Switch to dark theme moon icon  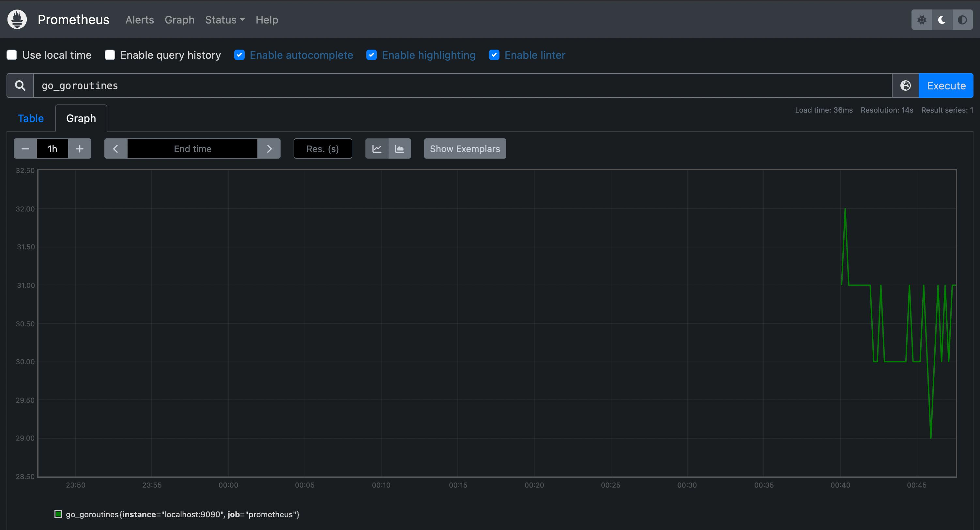click(942, 20)
